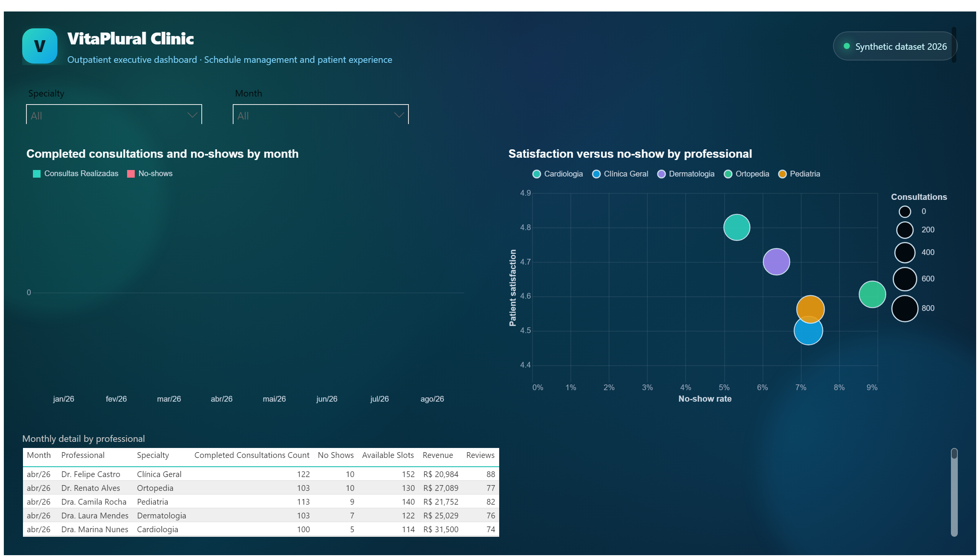Viewport: 980px width, 559px height.
Task: Click the Cardiologia legend marker
Action: pyautogui.click(x=537, y=174)
